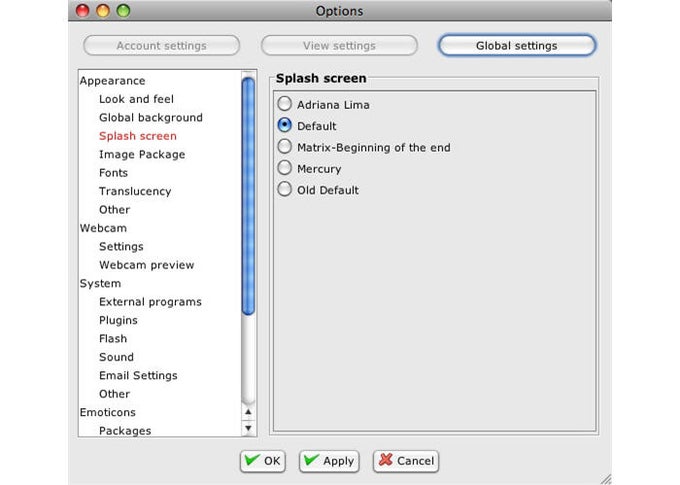The width and height of the screenshot is (680, 485).
Task: Switch to View settings tab
Action: 339,46
